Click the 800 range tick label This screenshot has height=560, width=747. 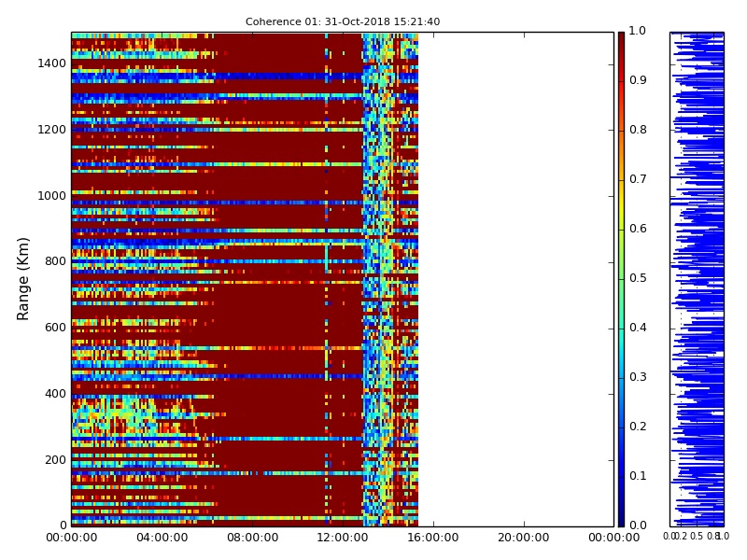pos(56,261)
